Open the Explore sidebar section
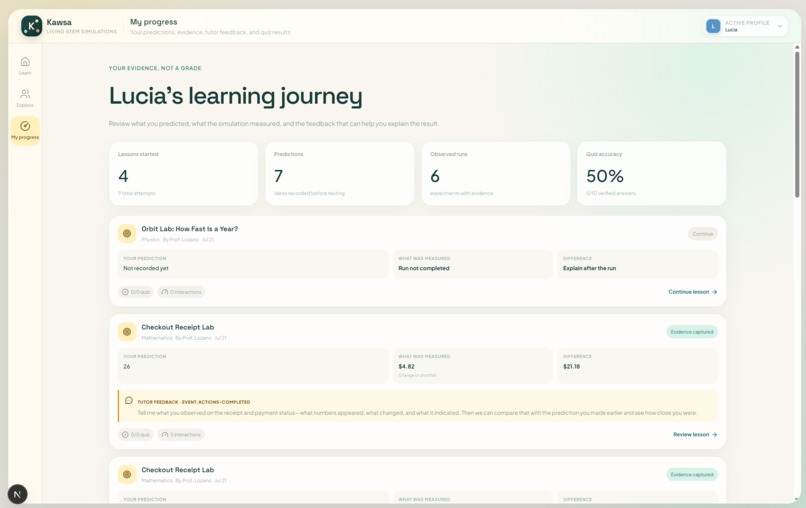 coord(25,98)
